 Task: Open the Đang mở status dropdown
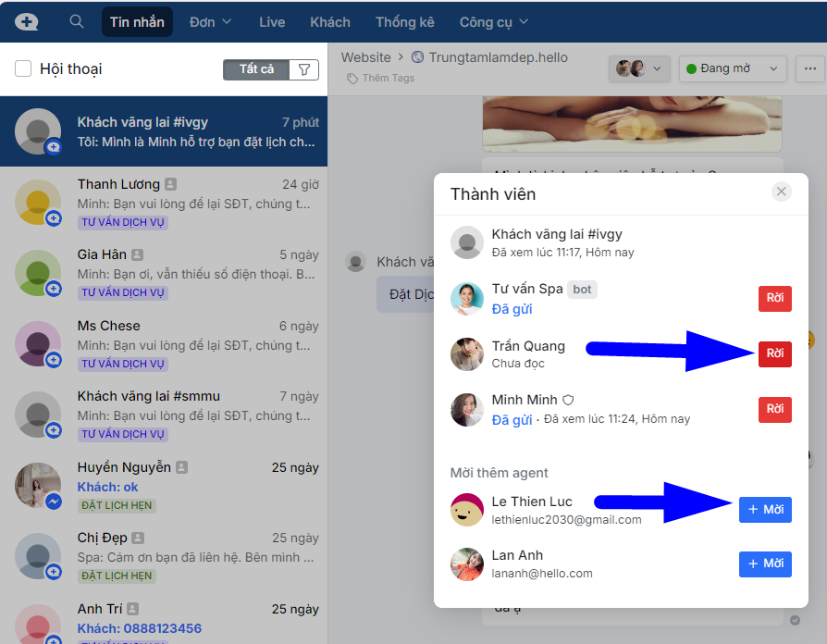(x=733, y=68)
